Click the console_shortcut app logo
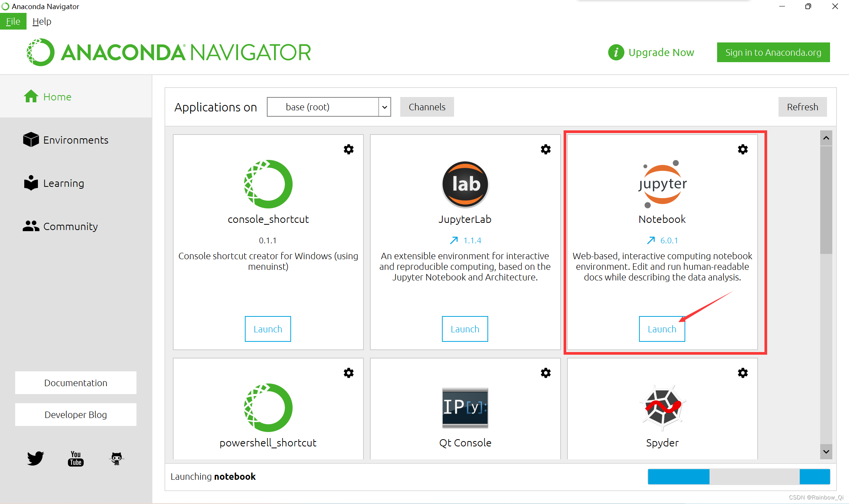The height and width of the screenshot is (504, 849). point(268,184)
